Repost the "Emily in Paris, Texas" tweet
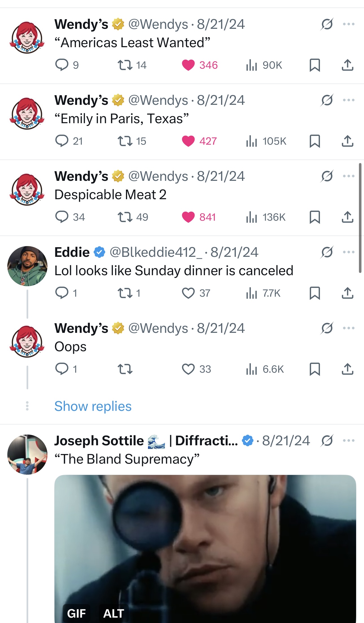The width and height of the screenshot is (364, 623). pyautogui.click(x=125, y=141)
